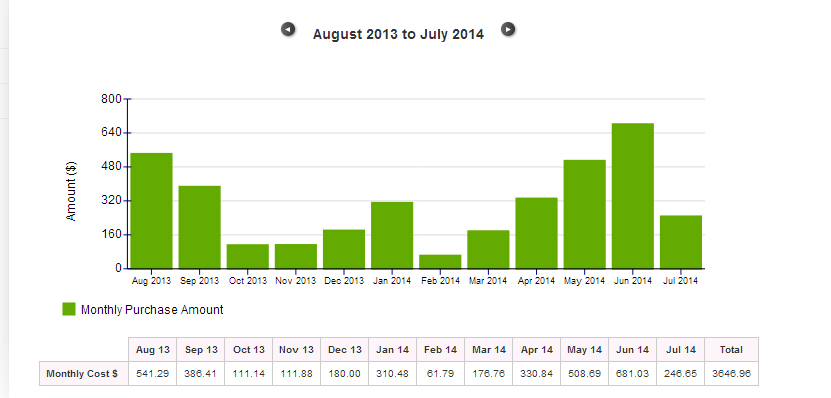Click the 'Feb 14' column header
Image resolution: width=831 pixels, height=398 pixels.
click(x=440, y=350)
